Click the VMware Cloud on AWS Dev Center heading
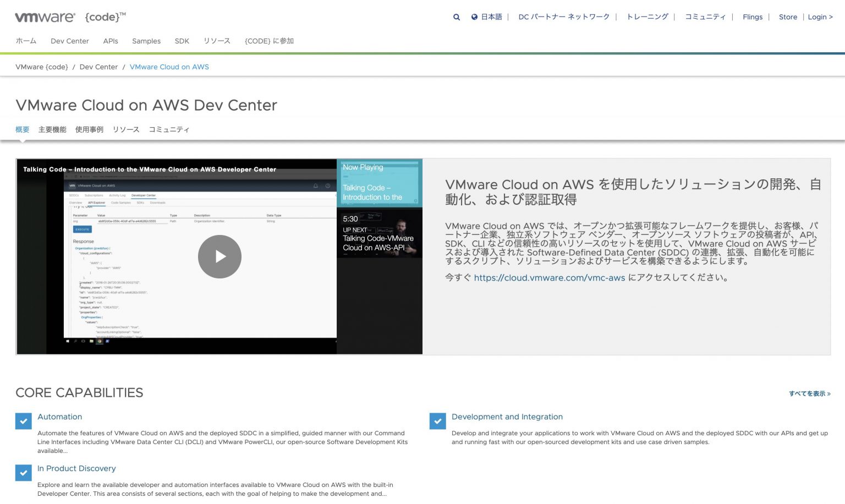 146,105
